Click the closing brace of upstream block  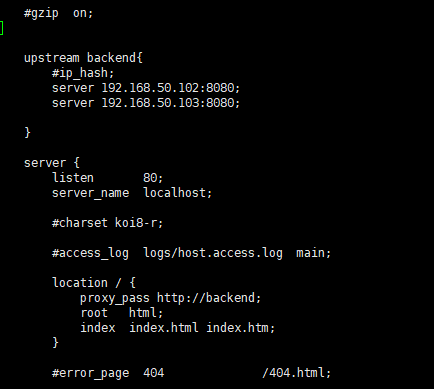[27, 133]
